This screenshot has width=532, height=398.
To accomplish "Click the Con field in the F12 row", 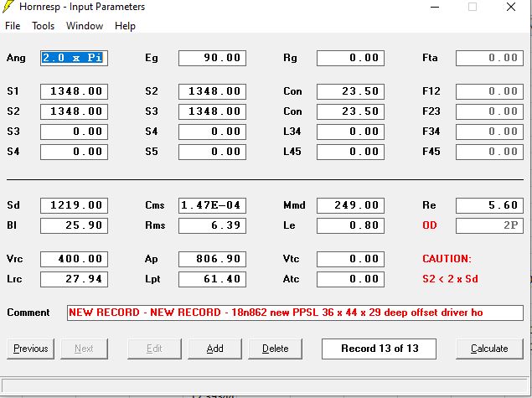I will click(350, 91).
